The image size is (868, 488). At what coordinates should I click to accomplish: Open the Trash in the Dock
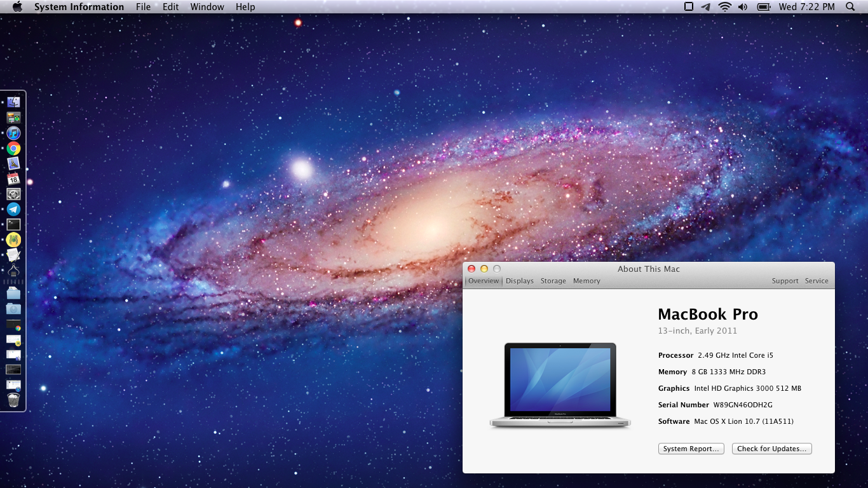click(x=13, y=400)
